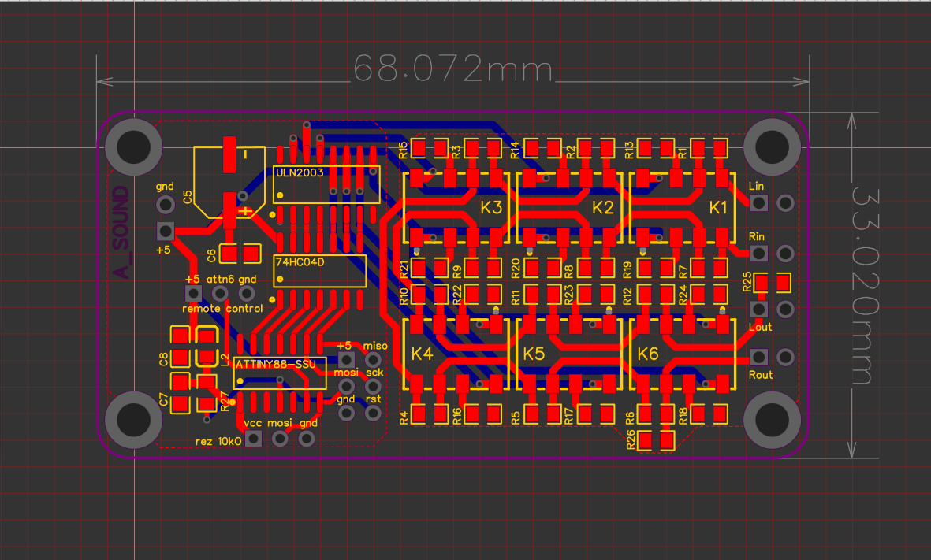931x560 pixels.
Task: Select the 'remote control' silkscreen text
Action: (222, 309)
